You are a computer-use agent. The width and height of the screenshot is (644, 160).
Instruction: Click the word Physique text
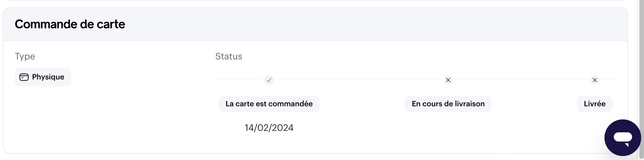48,77
